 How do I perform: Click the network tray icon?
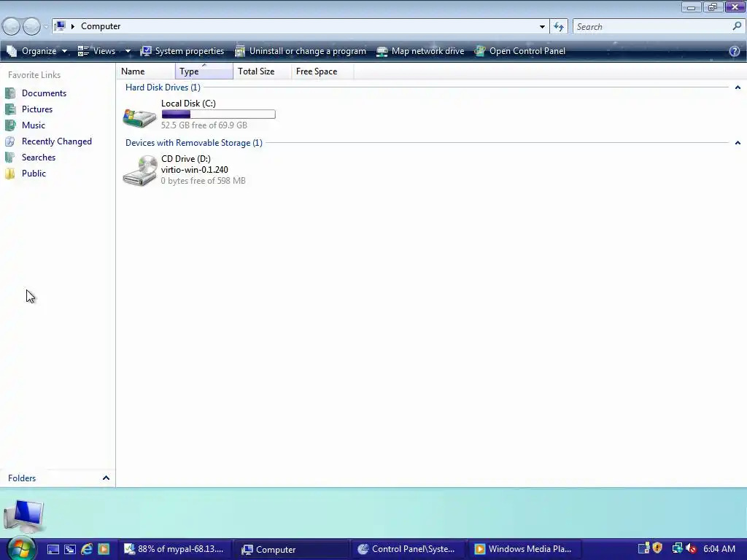(x=677, y=549)
